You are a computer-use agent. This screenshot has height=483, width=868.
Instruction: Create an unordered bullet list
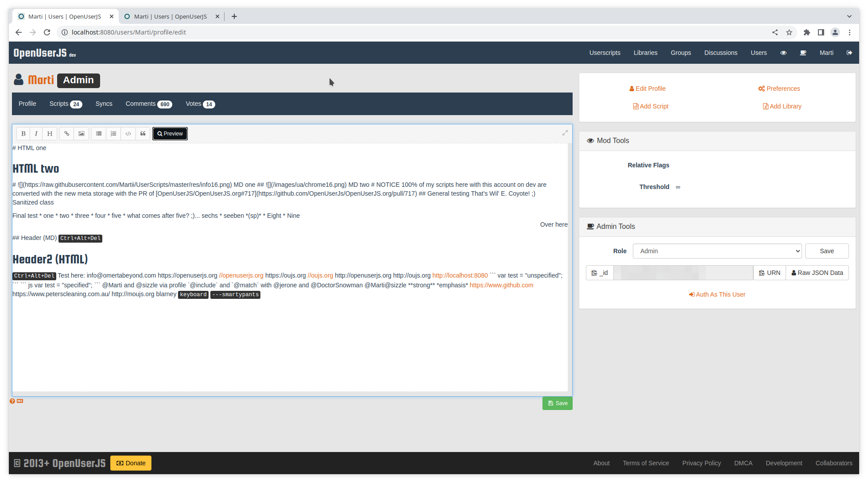pyautogui.click(x=99, y=134)
